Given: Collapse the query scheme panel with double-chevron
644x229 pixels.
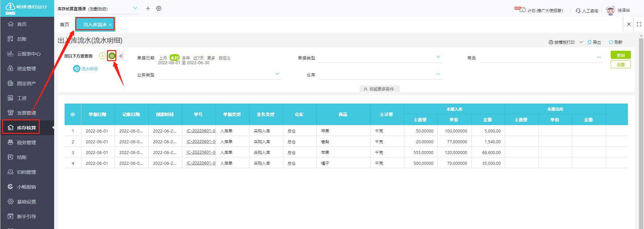Looking at the screenshot, I should (121, 56).
